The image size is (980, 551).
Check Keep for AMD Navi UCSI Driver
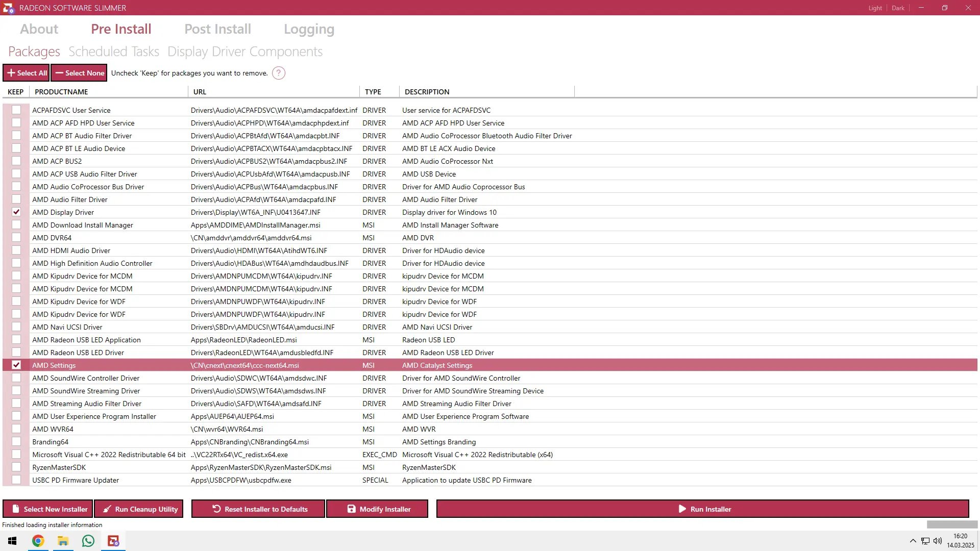pos(16,327)
